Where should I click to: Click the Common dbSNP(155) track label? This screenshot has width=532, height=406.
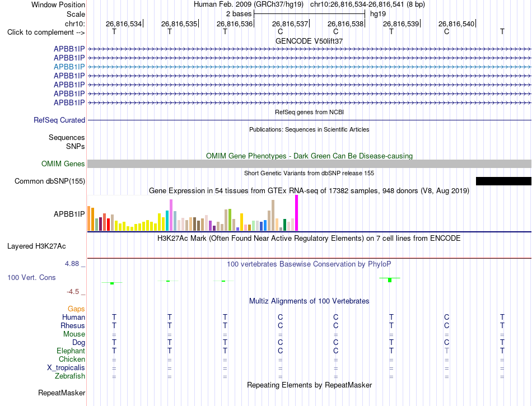50,181
